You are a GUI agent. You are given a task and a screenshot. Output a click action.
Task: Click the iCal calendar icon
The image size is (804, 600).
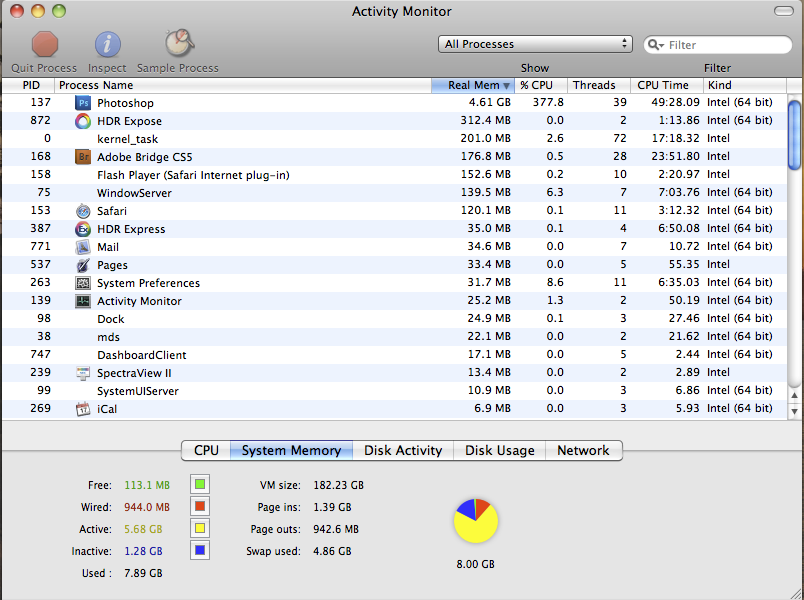pyautogui.click(x=83, y=409)
